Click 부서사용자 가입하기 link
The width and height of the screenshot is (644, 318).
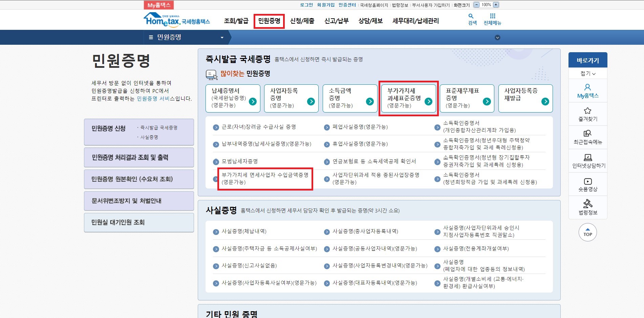pos(431,5)
